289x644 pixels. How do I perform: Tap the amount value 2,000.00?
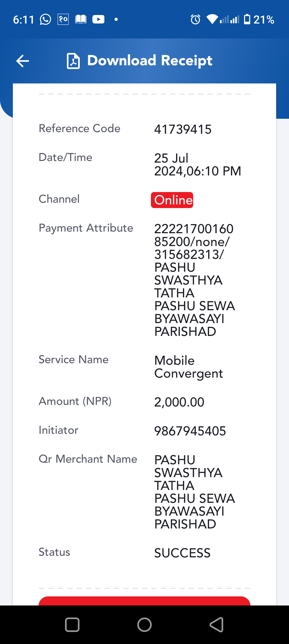click(179, 402)
